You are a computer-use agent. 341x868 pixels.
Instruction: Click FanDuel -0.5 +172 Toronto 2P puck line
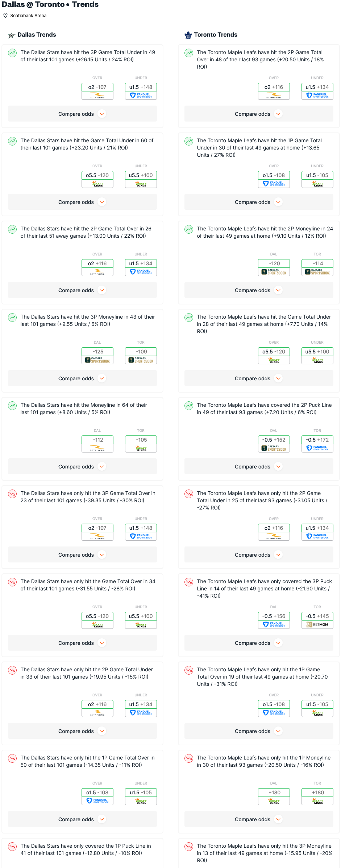pos(317,444)
